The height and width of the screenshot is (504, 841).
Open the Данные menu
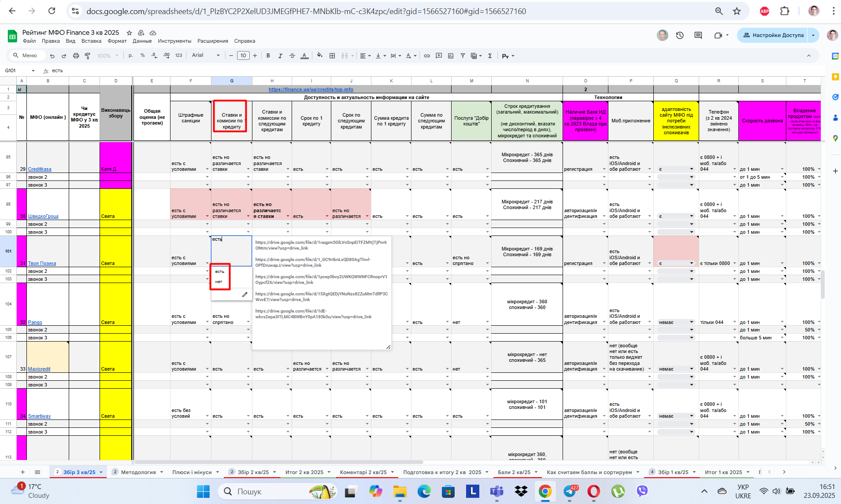[x=142, y=41]
